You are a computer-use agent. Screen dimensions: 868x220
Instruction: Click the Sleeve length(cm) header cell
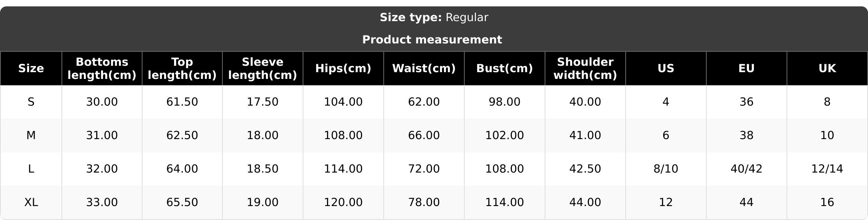[263, 69]
